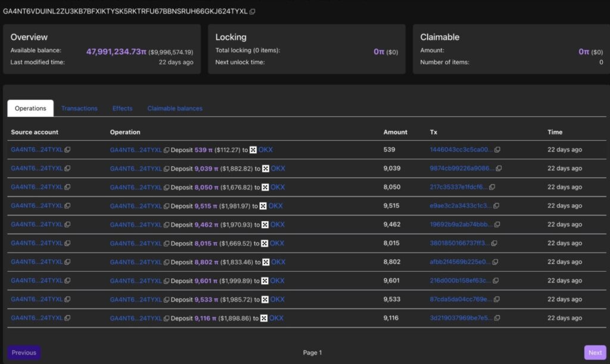The height and width of the screenshot is (364, 610).
Task: Open the Effects tab
Action: 122,108
